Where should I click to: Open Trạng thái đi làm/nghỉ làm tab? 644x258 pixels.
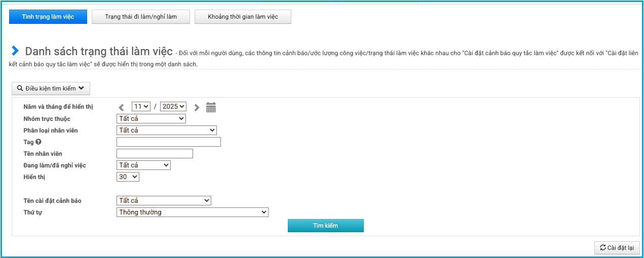141,17
